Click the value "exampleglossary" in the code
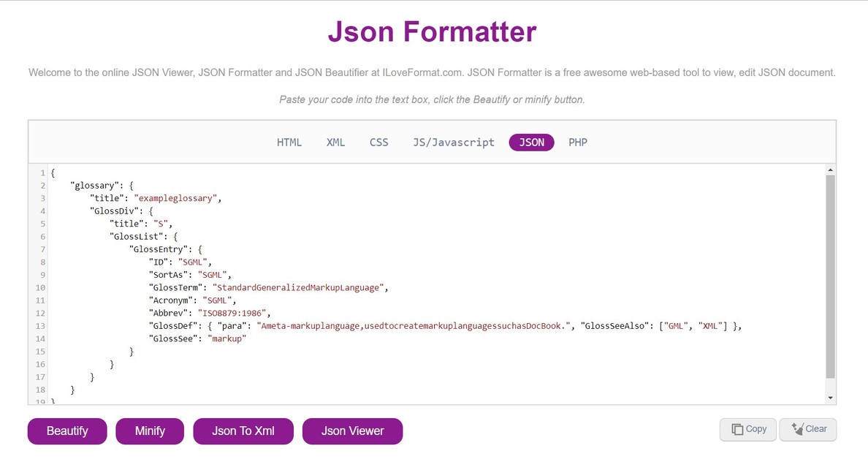The image size is (868, 462). [x=175, y=197]
